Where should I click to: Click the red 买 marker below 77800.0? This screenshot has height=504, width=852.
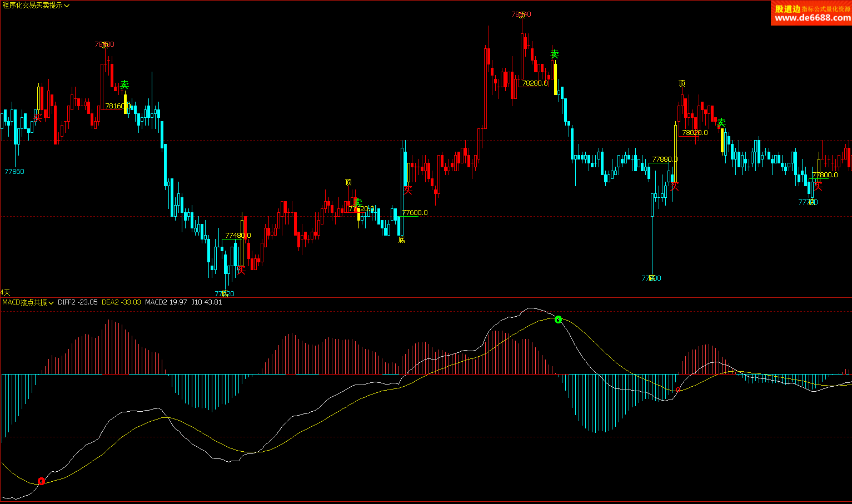click(x=818, y=186)
